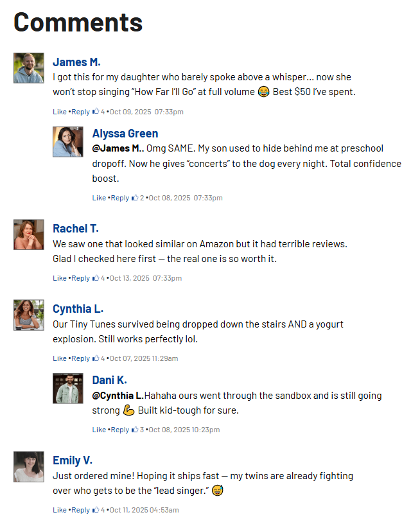Click thumbs-up icon on Rachel T.'s comment
The image size is (420, 526).
pos(96,278)
